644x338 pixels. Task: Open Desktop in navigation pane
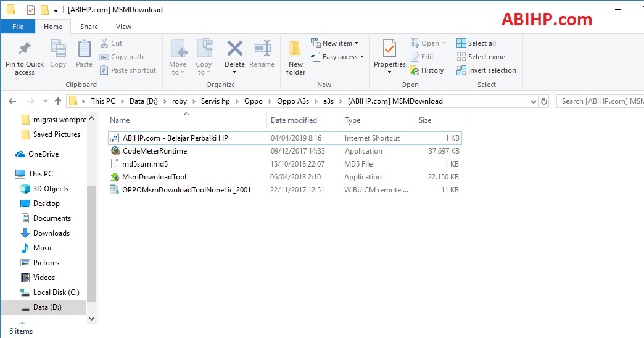(x=40, y=204)
